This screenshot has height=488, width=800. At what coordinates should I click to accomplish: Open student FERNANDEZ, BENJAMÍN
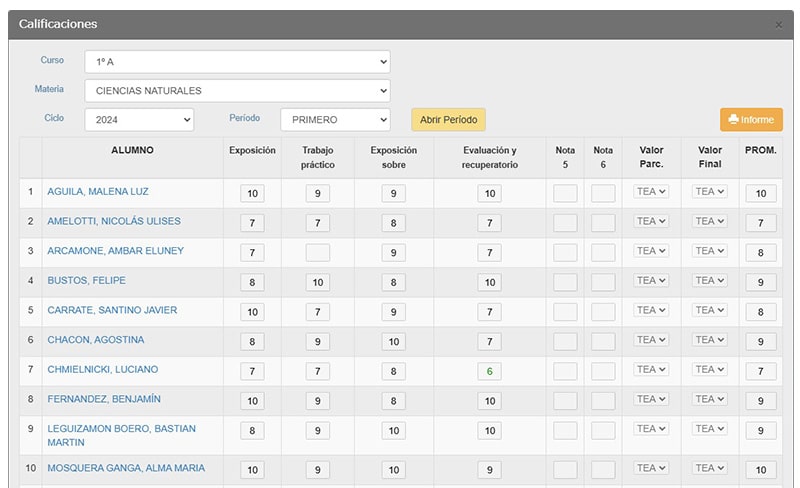(104, 399)
